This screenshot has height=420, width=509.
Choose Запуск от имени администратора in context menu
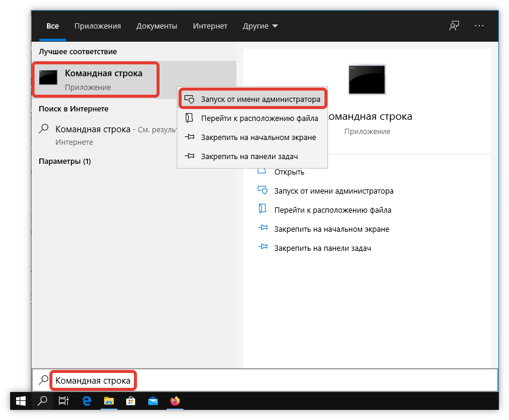[260, 99]
